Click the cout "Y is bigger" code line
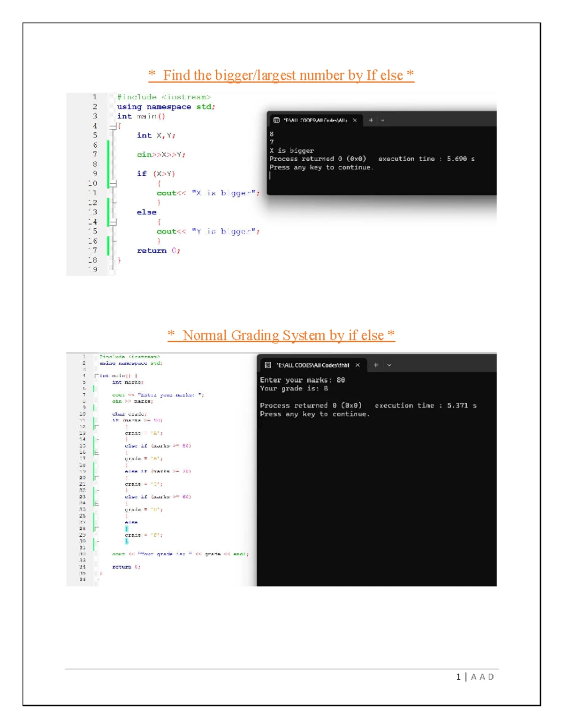This screenshot has width=563, height=728. pyautogui.click(x=208, y=232)
